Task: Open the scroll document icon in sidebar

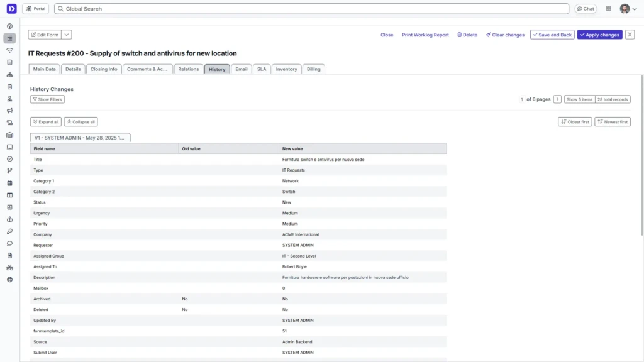Action: click(x=10, y=123)
